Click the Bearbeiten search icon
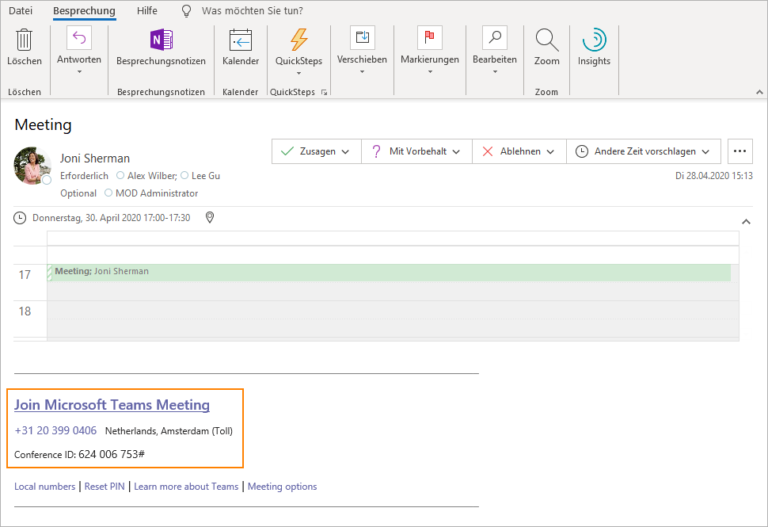768x527 pixels. (x=495, y=38)
